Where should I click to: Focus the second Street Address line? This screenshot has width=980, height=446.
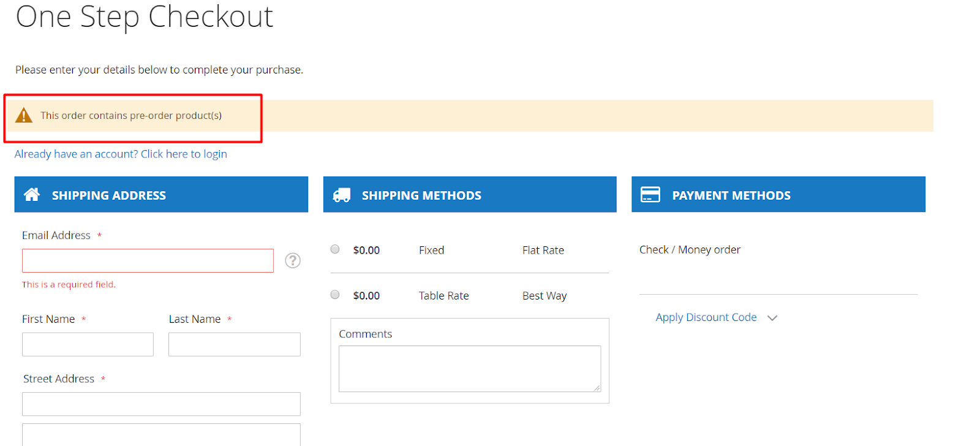click(x=161, y=434)
